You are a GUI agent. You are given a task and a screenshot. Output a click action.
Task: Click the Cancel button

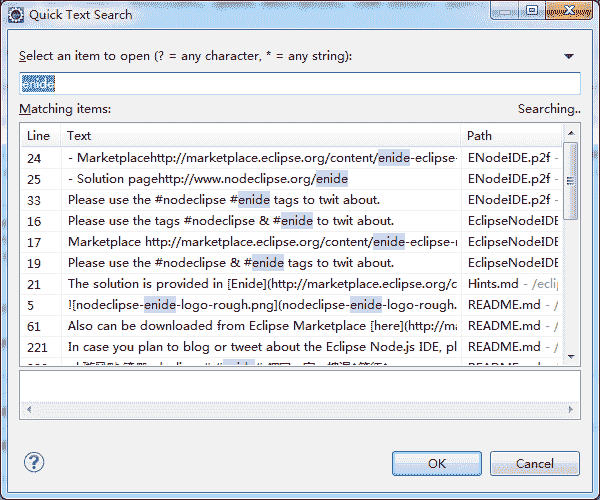pos(535,464)
